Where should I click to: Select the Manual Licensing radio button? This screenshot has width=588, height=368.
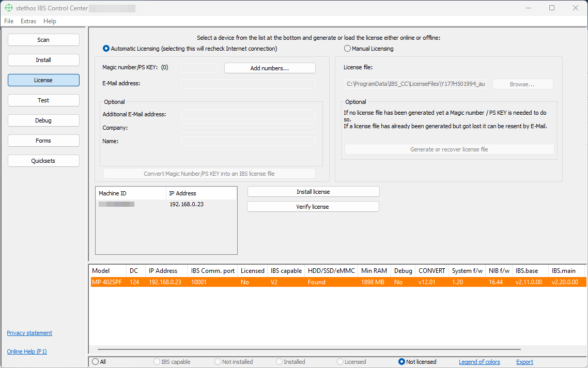pyautogui.click(x=347, y=49)
